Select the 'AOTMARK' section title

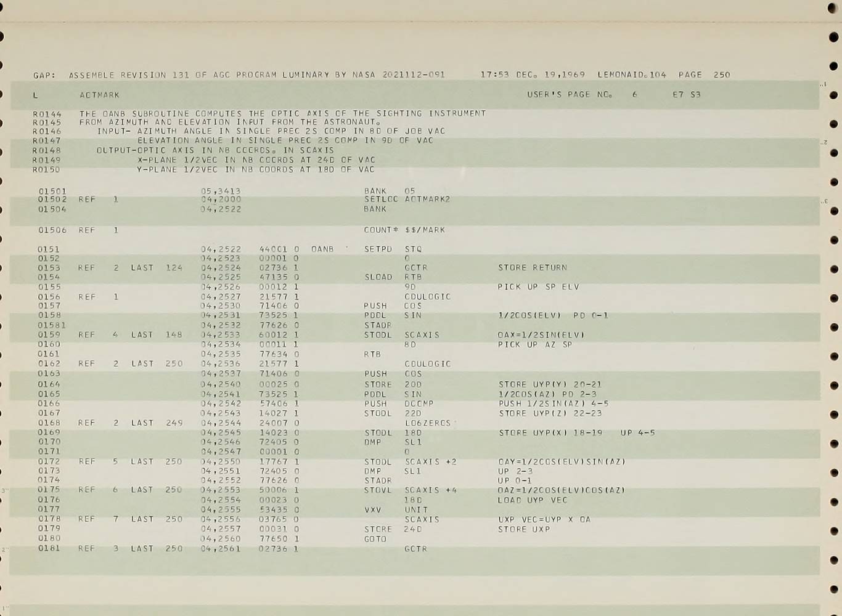point(99,95)
